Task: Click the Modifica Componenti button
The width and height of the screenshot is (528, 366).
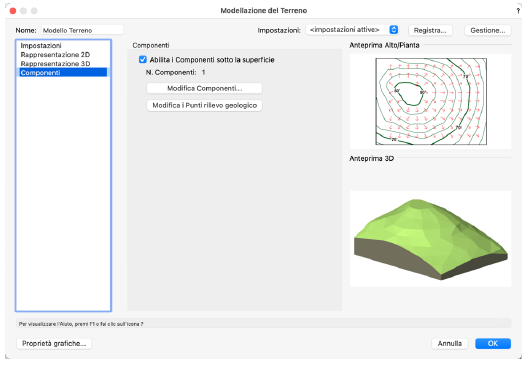Action: point(204,88)
